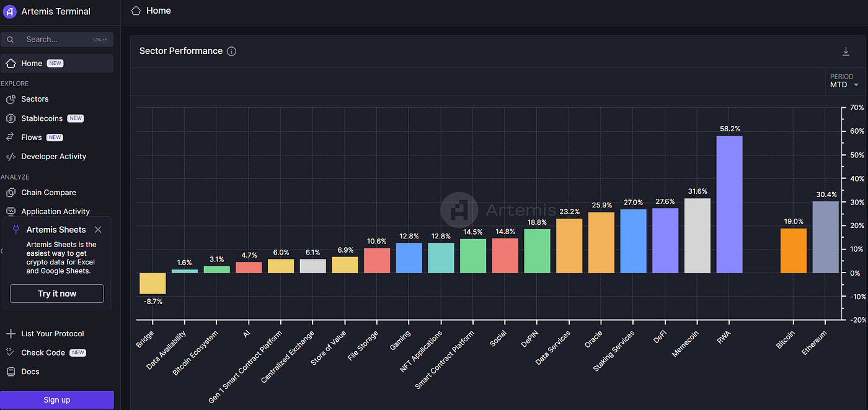
Task: Go to Stablecoins page
Action: (42, 118)
